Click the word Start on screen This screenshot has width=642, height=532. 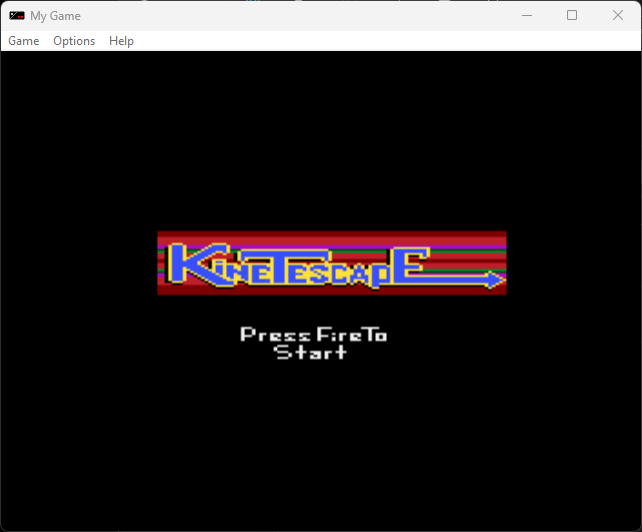click(x=311, y=352)
